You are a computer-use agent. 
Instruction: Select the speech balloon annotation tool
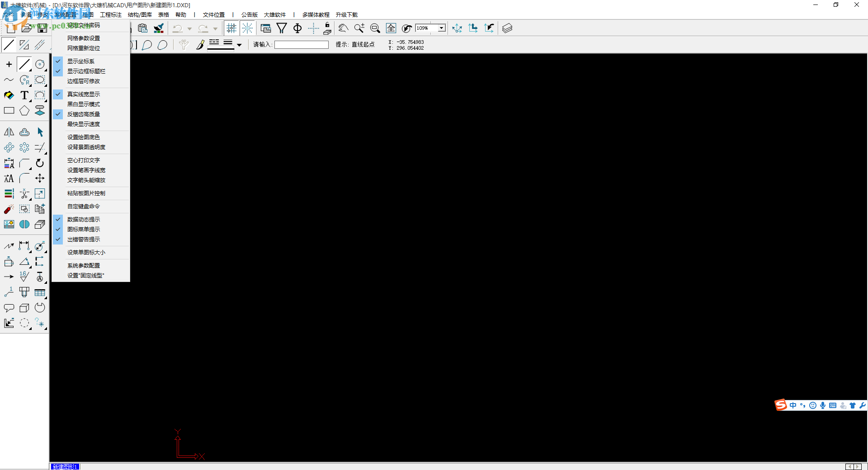9,308
